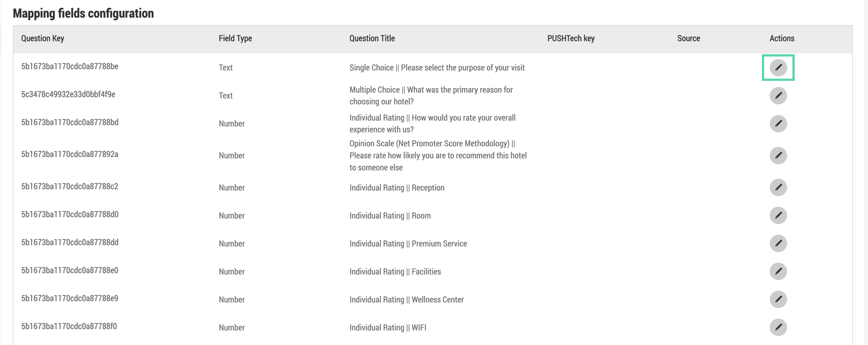Viewport: 868px width, 345px height.
Task: Edit the Net Promoter Score question mapping
Action: tap(778, 155)
